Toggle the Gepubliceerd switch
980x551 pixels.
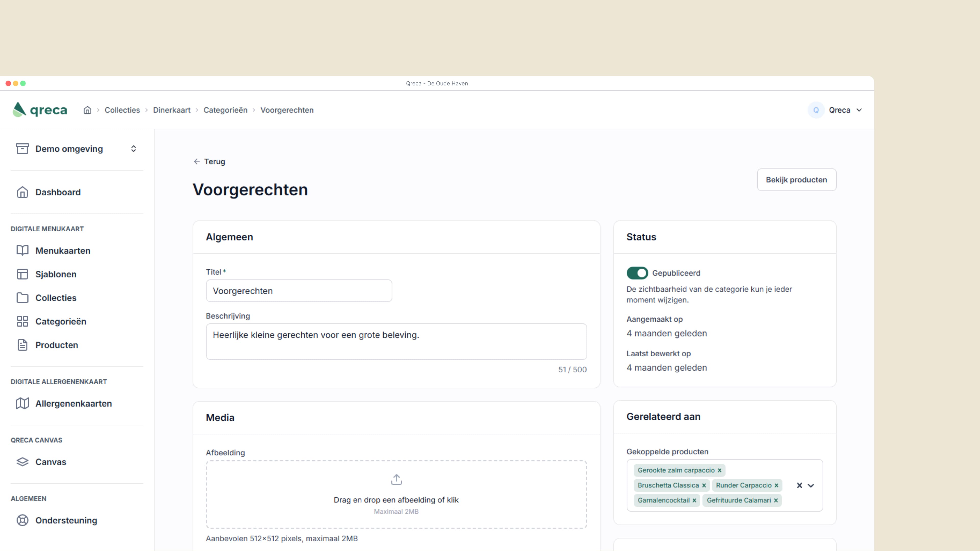(637, 273)
